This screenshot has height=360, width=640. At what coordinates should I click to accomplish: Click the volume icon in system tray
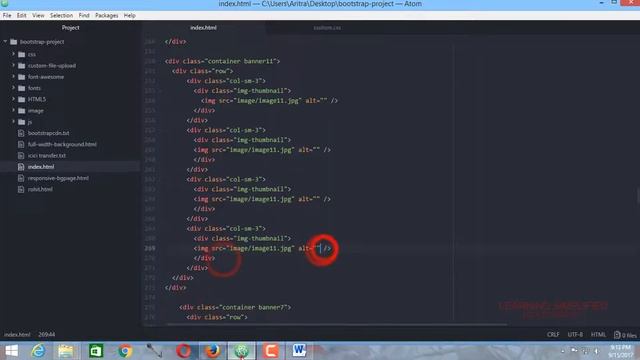596,351
